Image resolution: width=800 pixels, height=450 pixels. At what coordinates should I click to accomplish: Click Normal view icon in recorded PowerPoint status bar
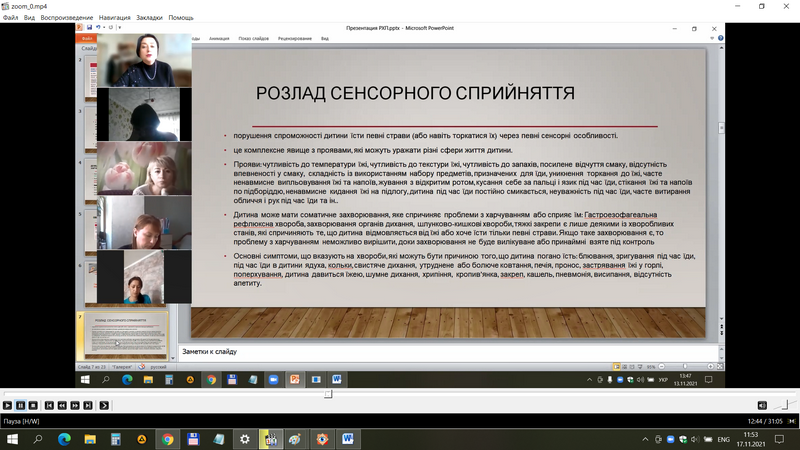[616, 367]
